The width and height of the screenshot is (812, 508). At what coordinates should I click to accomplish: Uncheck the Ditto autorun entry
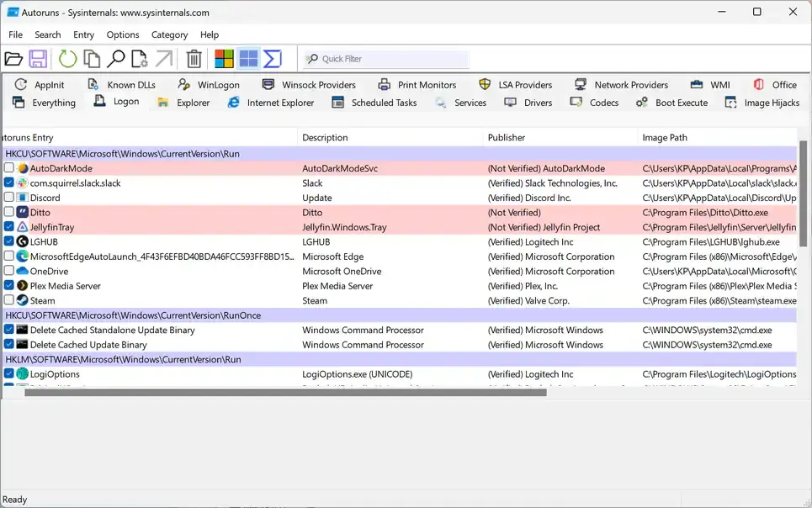(8, 212)
